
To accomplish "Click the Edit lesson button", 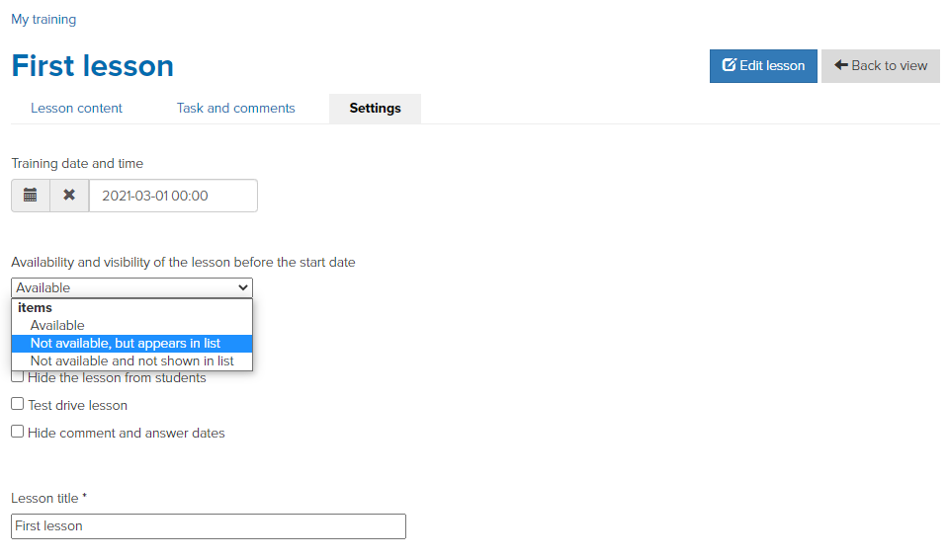I will click(x=763, y=66).
